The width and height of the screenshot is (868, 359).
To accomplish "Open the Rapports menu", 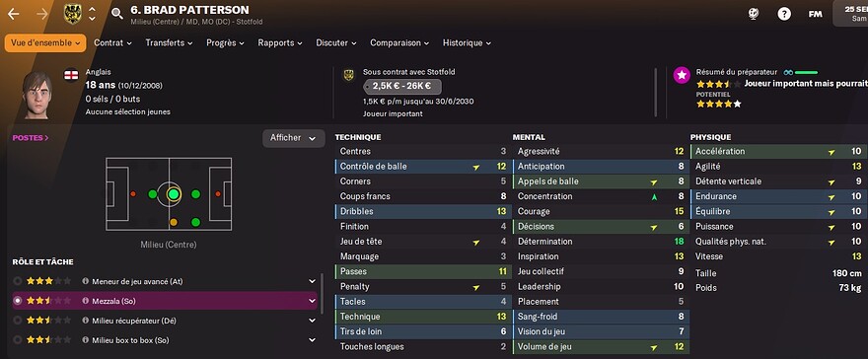I will [280, 42].
